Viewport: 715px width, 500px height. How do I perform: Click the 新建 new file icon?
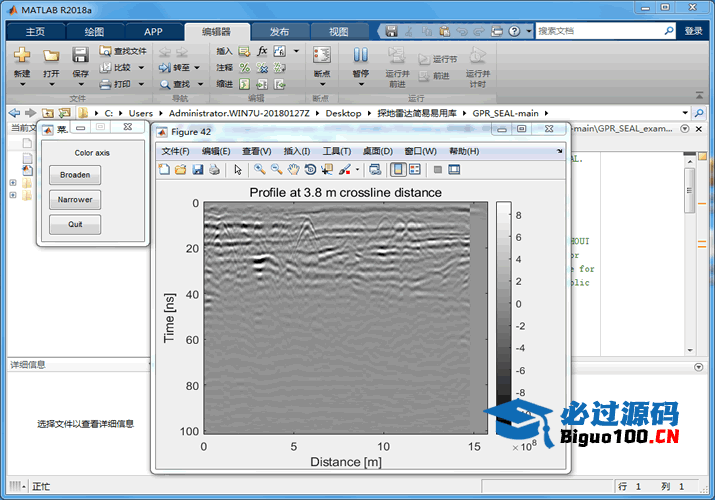[22, 55]
